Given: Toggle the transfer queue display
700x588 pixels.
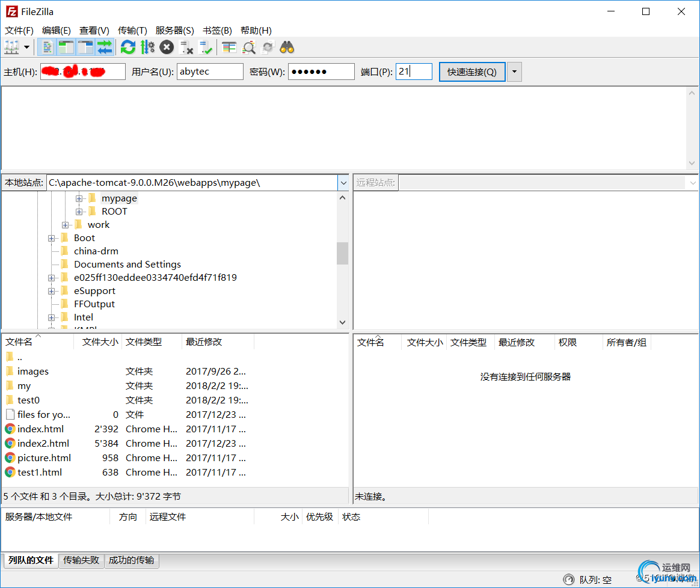Looking at the screenshot, I should tap(105, 47).
